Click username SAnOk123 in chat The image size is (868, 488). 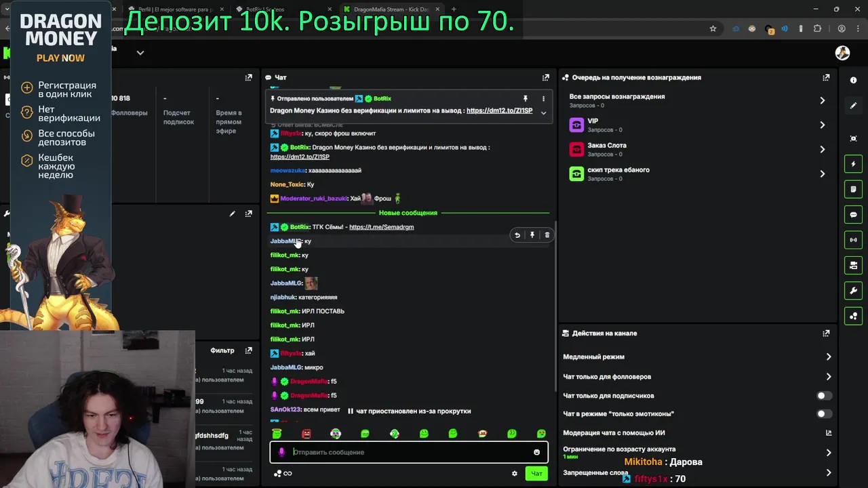[285, 410]
